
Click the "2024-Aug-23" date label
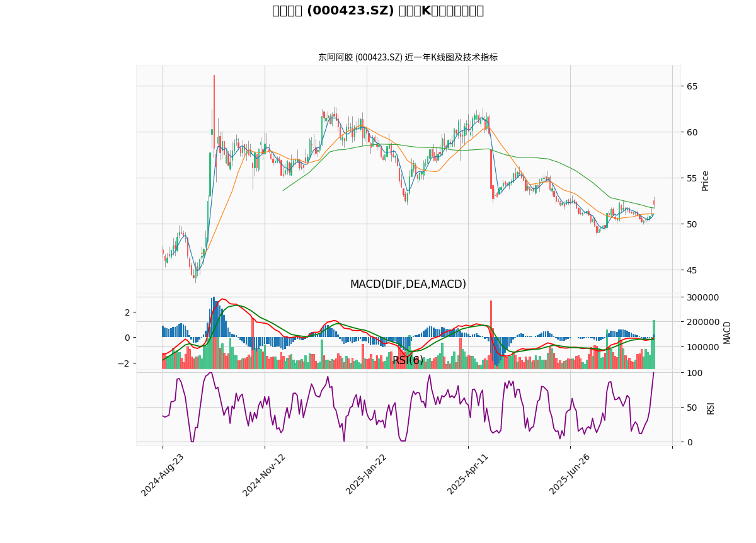click(x=162, y=475)
